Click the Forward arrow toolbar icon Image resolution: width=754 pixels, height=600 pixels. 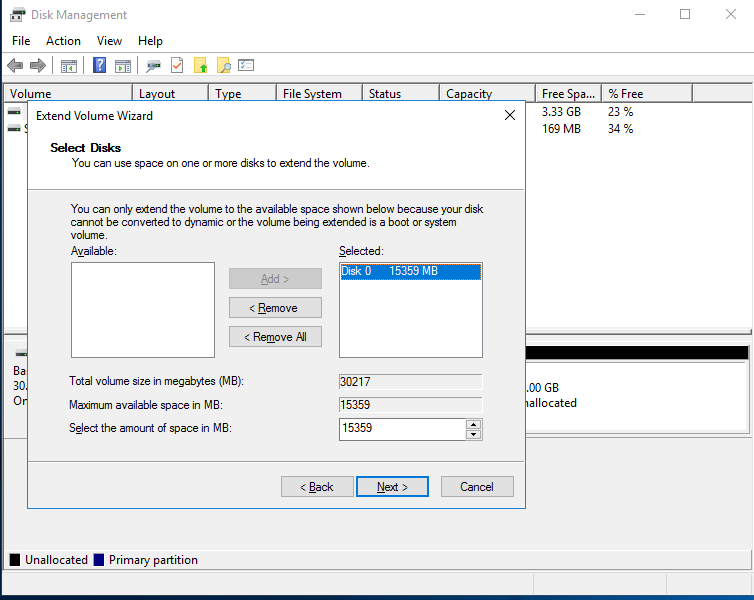point(38,66)
